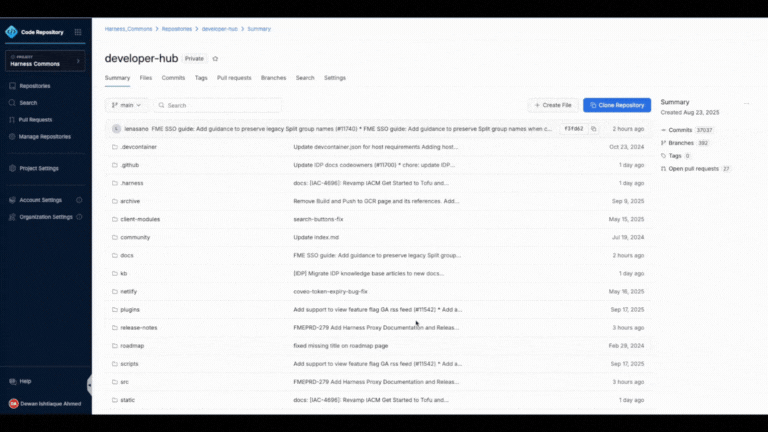Click the lenasano author avatar
The width and height of the screenshot is (768, 432).
coord(116,129)
